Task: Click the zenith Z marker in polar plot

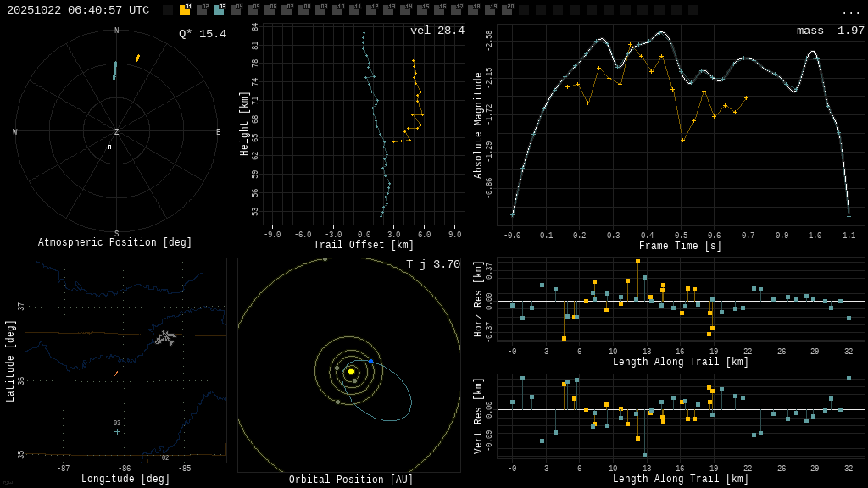Action: (117, 132)
